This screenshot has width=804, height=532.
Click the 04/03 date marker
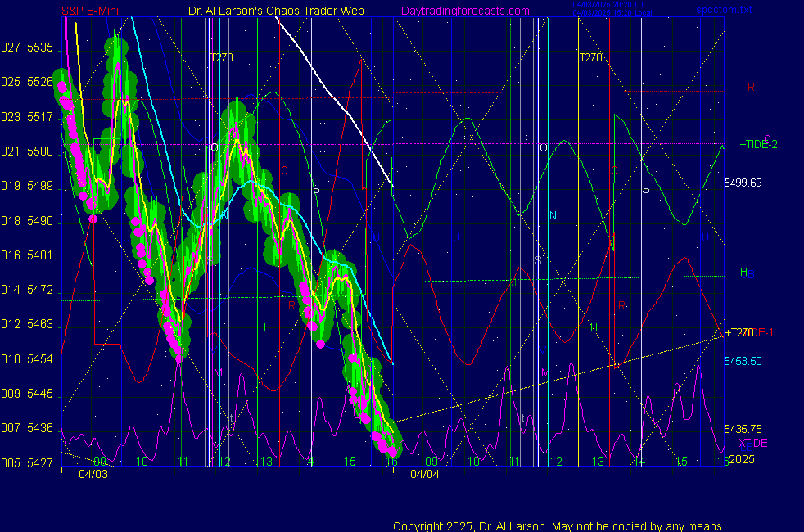pos(93,474)
